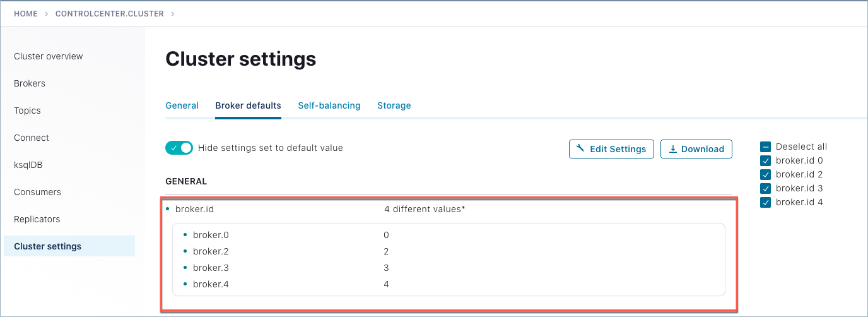
Task: Switch to the General tab
Action: click(182, 105)
